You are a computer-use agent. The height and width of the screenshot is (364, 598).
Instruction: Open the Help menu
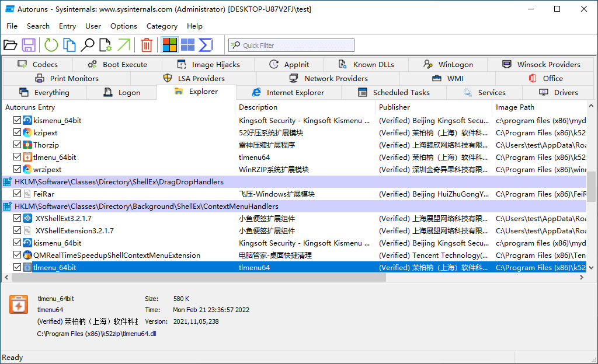(194, 26)
